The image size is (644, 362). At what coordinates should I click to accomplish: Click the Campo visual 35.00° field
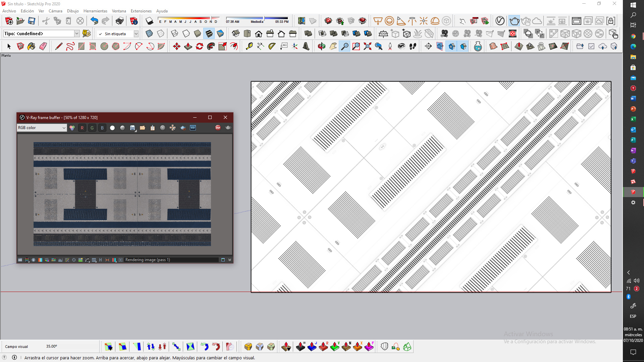point(51,346)
